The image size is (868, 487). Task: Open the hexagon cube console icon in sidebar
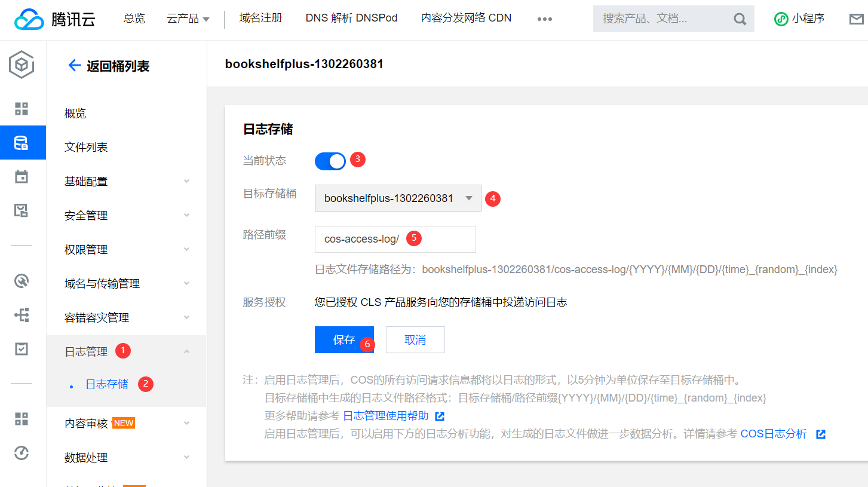[x=22, y=64]
